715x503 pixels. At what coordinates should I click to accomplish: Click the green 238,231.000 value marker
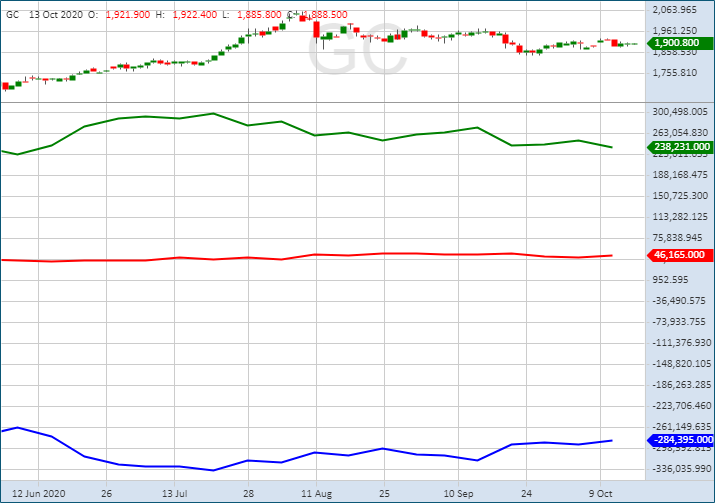680,147
